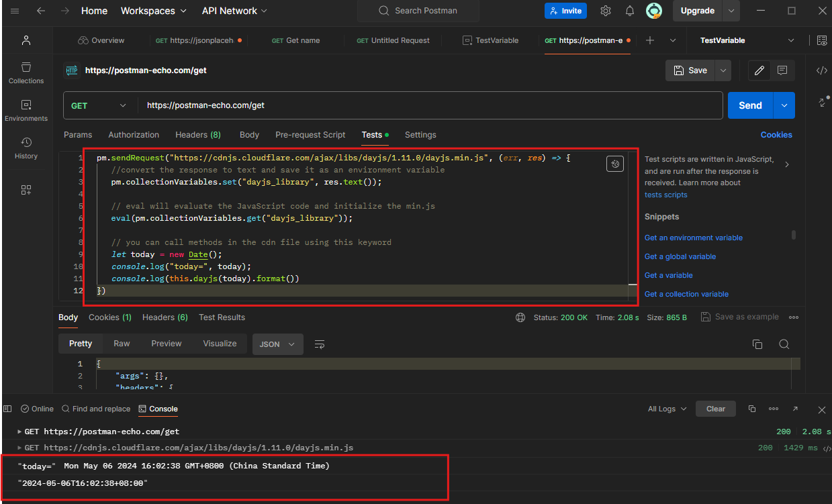
Task: Click the Send button
Action: tap(750, 105)
